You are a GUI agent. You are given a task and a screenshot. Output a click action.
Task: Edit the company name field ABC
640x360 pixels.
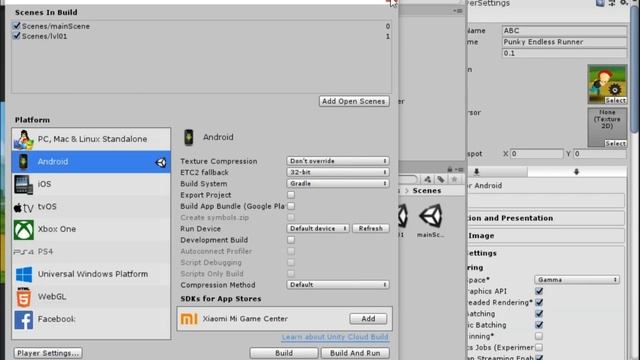(564, 31)
